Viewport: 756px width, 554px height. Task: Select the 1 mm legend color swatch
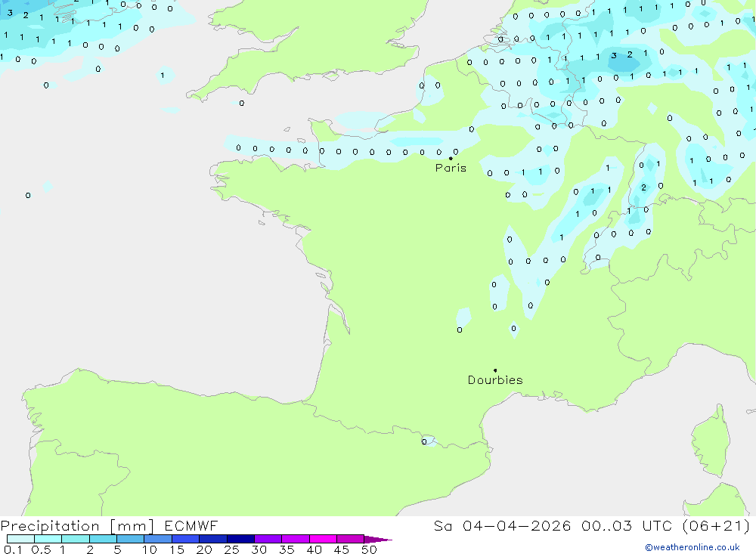click(76, 539)
